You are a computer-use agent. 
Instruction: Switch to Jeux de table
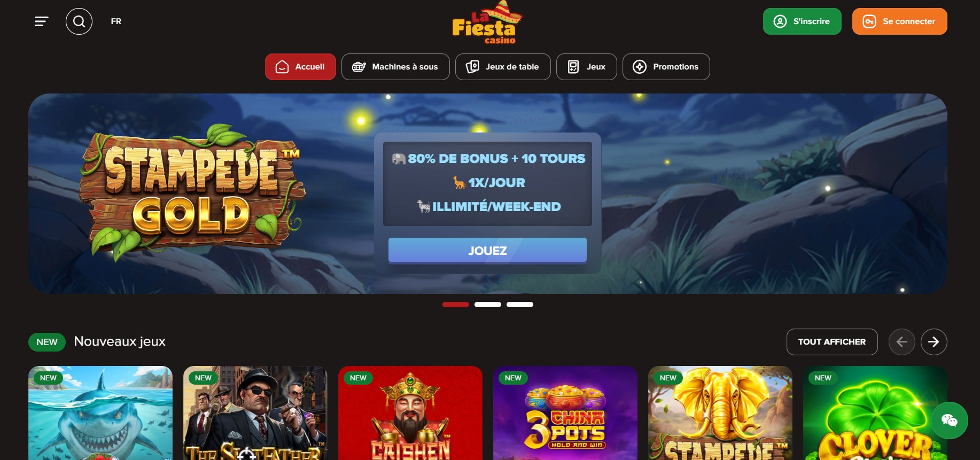(503, 67)
